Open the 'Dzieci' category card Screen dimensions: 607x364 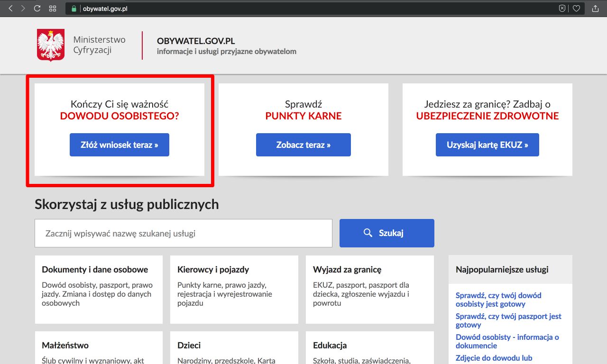click(x=234, y=347)
